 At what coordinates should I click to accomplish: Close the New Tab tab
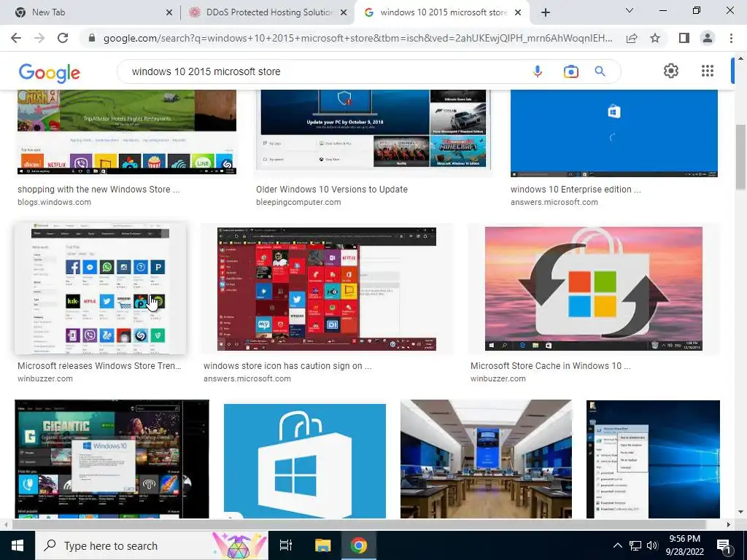tap(169, 12)
